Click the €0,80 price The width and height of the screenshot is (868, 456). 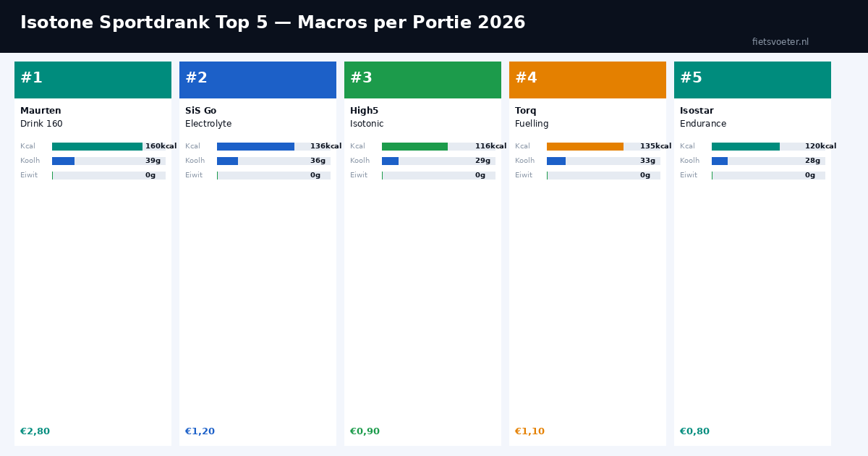(694, 431)
